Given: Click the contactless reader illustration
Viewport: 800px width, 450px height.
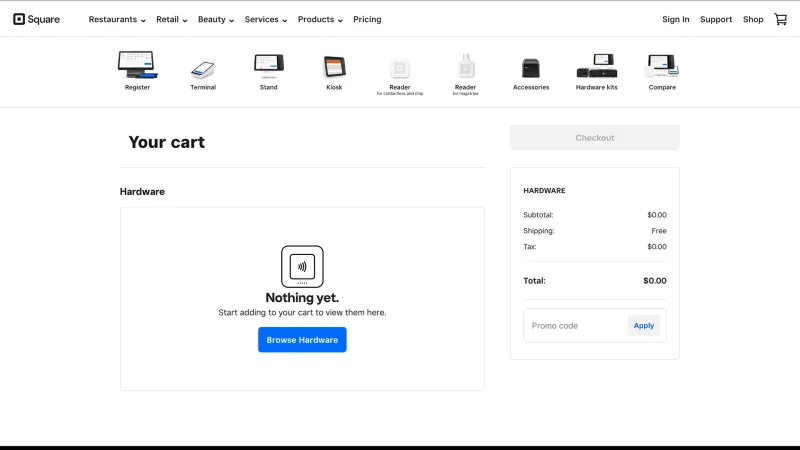Looking at the screenshot, I should pos(302,266).
